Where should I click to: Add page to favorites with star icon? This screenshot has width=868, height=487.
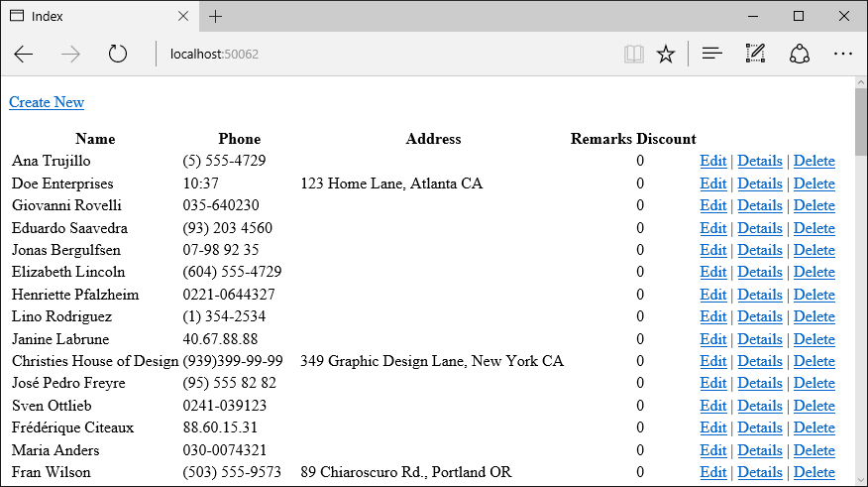(x=666, y=54)
